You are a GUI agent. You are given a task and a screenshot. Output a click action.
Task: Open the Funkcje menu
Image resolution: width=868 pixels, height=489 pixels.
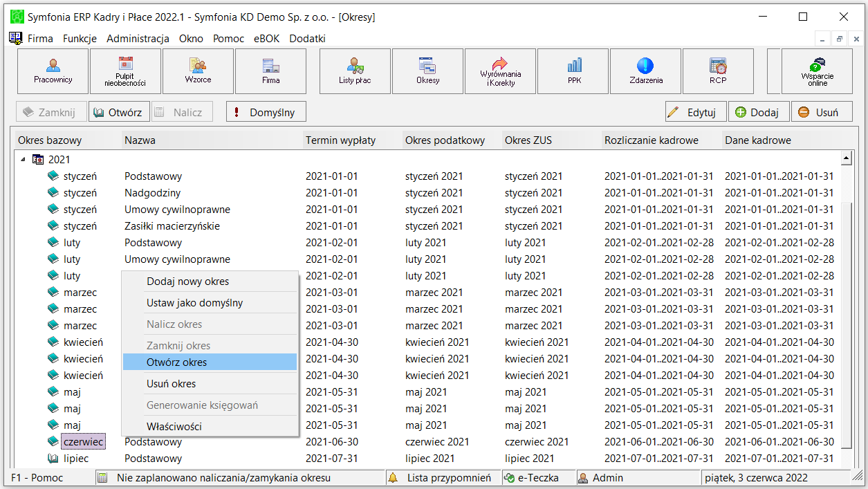click(x=80, y=39)
